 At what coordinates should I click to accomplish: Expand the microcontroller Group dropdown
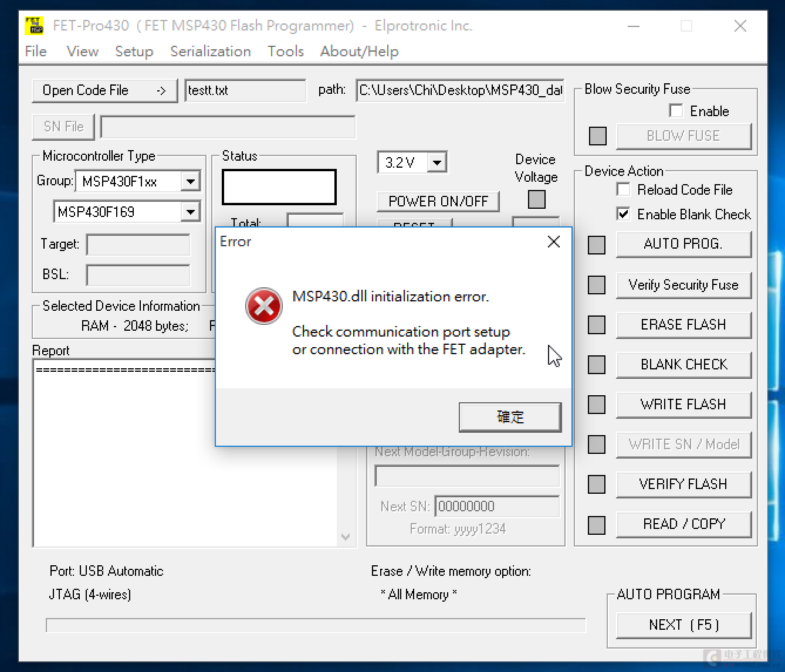coord(190,181)
